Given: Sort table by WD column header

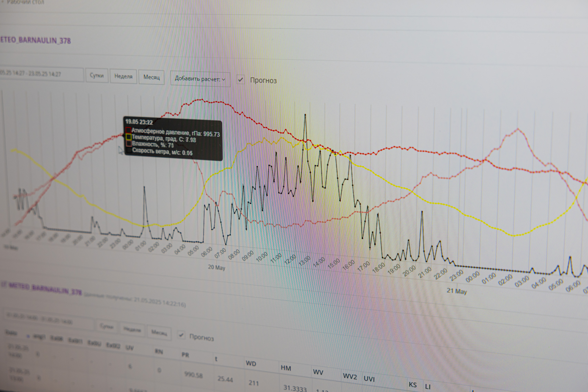Looking at the screenshot, I should point(251,364).
